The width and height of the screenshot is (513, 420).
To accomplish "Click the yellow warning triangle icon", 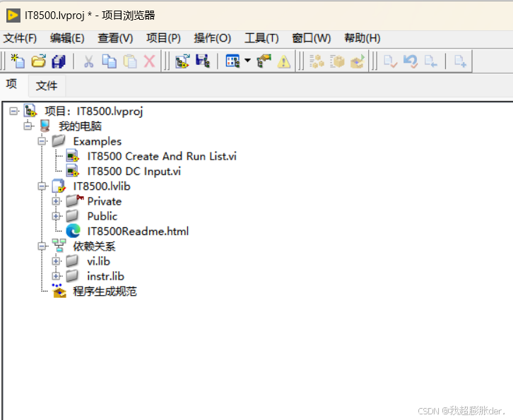I will pos(283,61).
